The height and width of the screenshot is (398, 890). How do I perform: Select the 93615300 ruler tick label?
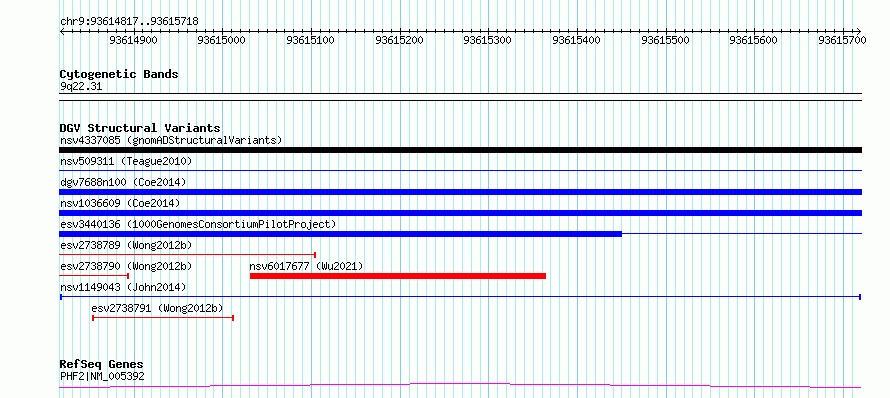tap(488, 40)
